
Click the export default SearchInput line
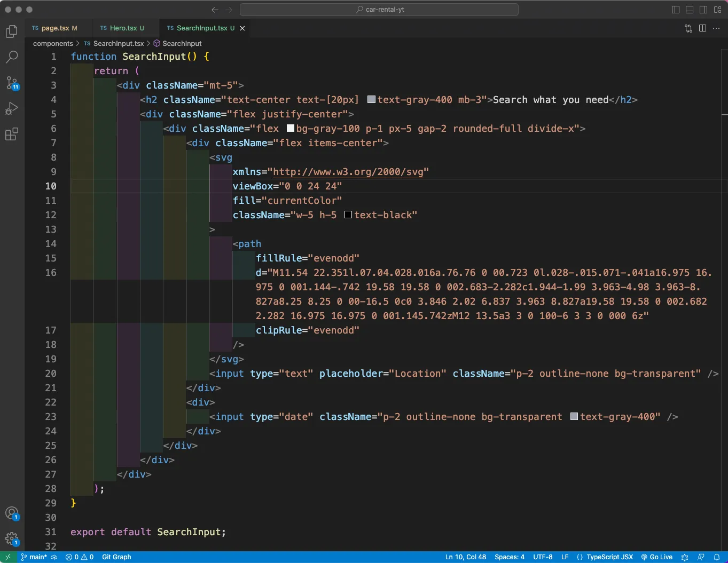(148, 532)
